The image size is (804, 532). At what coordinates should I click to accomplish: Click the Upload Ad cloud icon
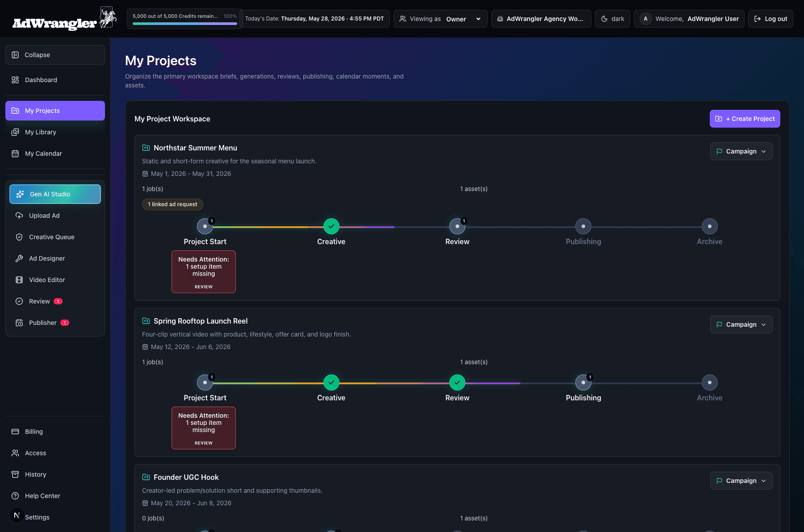(x=19, y=216)
